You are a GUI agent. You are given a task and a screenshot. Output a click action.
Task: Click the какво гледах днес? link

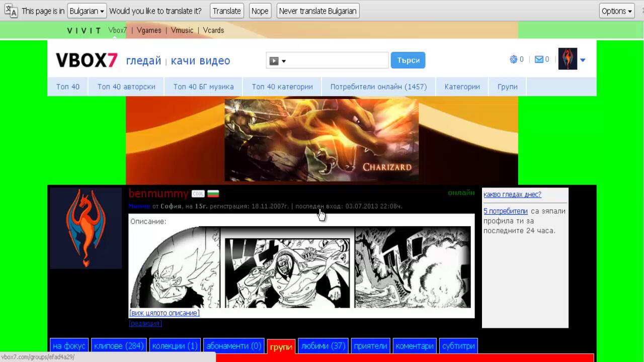click(x=512, y=195)
